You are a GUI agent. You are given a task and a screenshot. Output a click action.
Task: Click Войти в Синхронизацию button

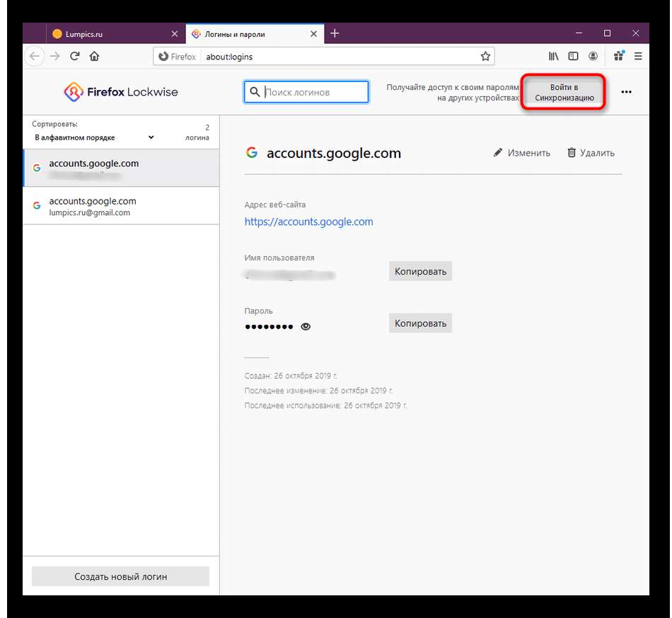[x=564, y=92]
